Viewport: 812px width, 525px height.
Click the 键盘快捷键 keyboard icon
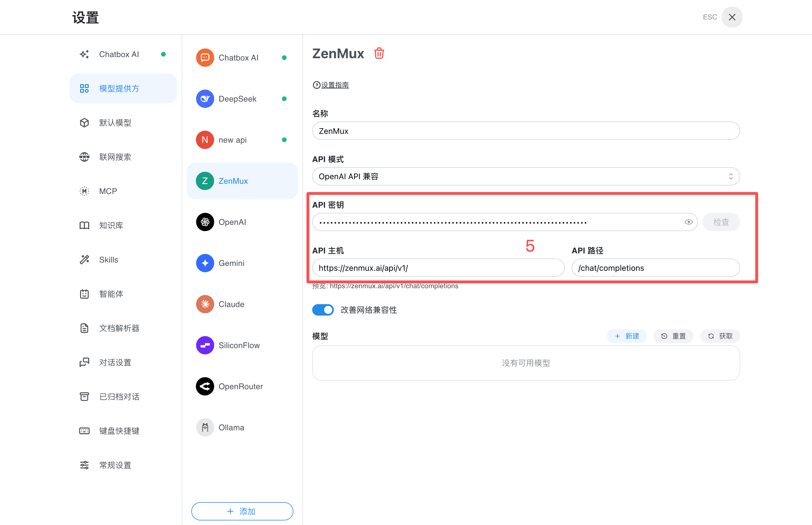(x=84, y=431)
